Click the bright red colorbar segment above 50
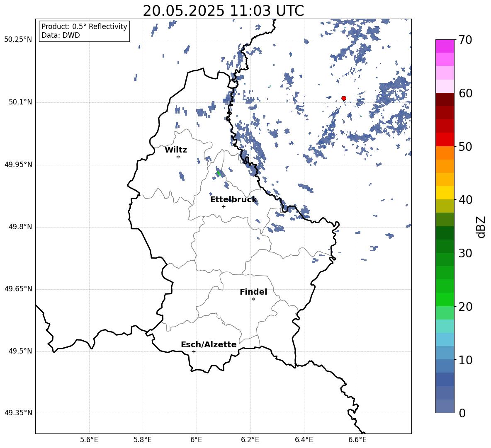This screenshot has height=448, width=491. [445, 140]
